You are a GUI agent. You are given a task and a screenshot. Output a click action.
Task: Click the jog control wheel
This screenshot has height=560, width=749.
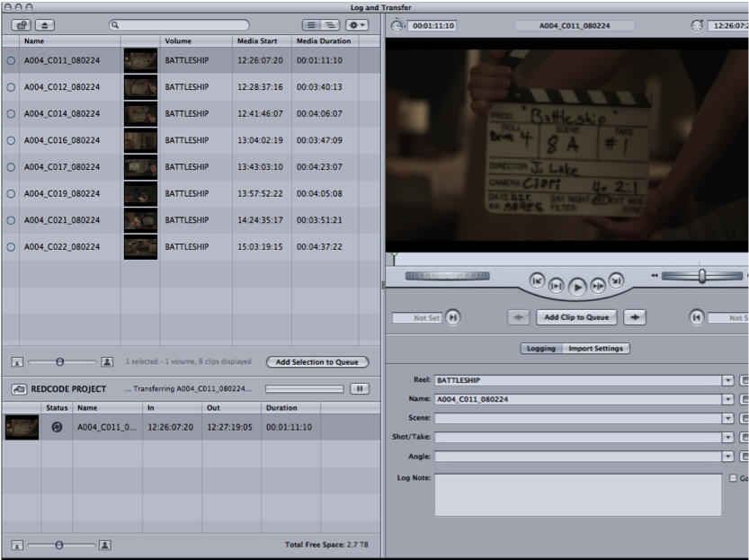click(x=448, y=276)
